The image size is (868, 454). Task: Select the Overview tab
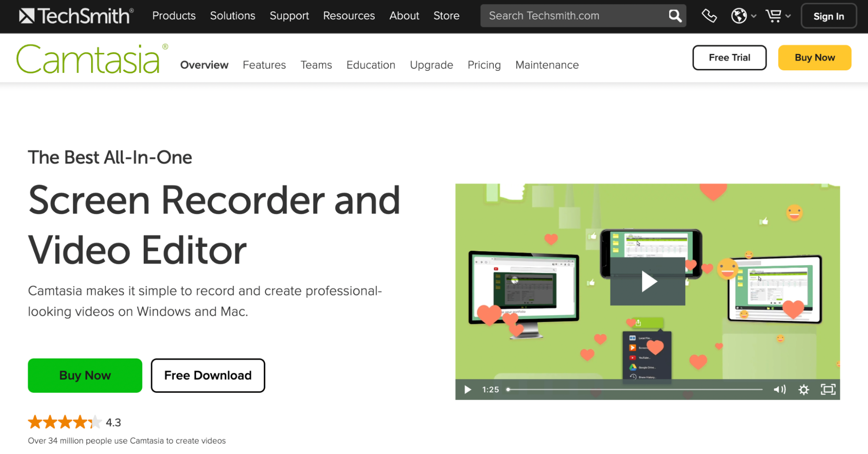point(204,65)
